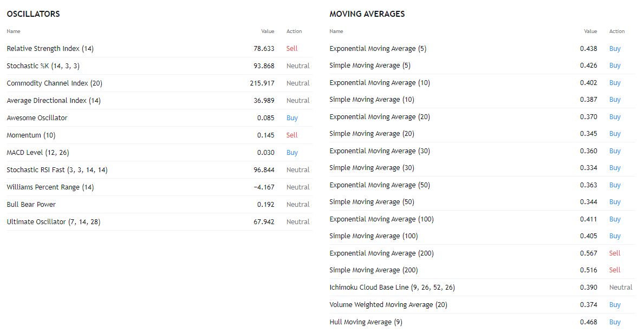Select the Awesome Oscillator label
The height and width of the screenshot is (333, 644).
click(37, 118)
